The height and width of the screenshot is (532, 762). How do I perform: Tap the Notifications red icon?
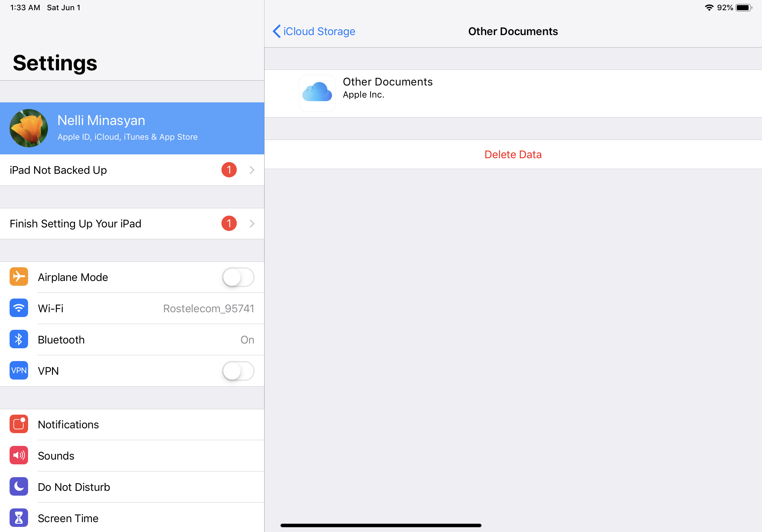[x=19, y=424]
